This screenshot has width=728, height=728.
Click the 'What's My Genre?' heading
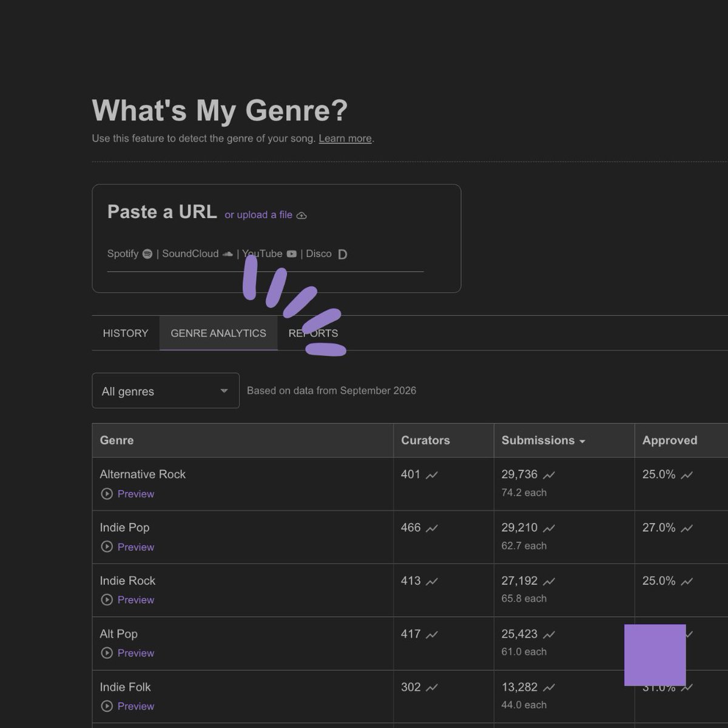coord(220,111)
